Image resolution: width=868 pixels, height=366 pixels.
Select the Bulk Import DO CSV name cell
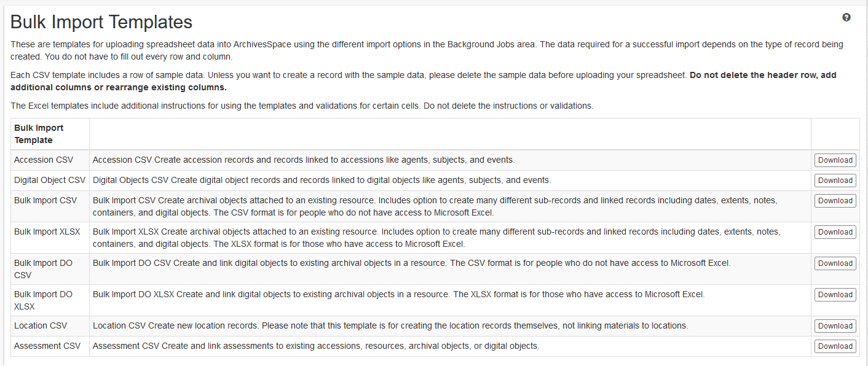43,269
